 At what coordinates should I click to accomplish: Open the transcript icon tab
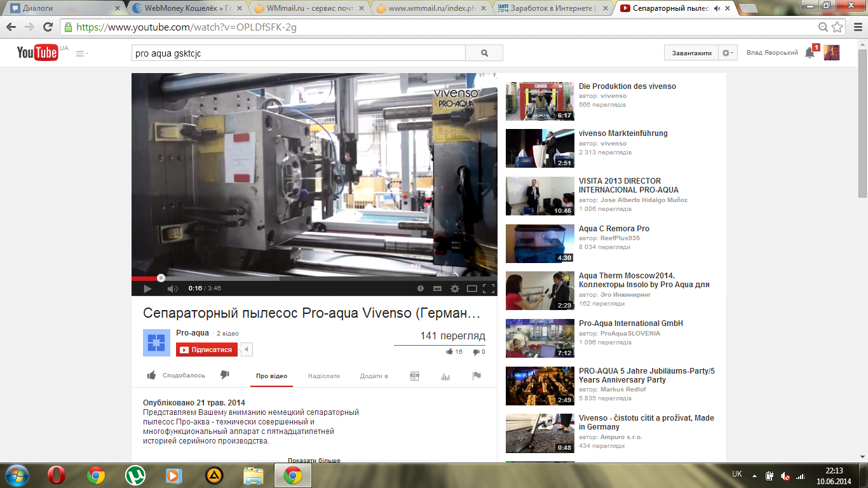[415, 376]
